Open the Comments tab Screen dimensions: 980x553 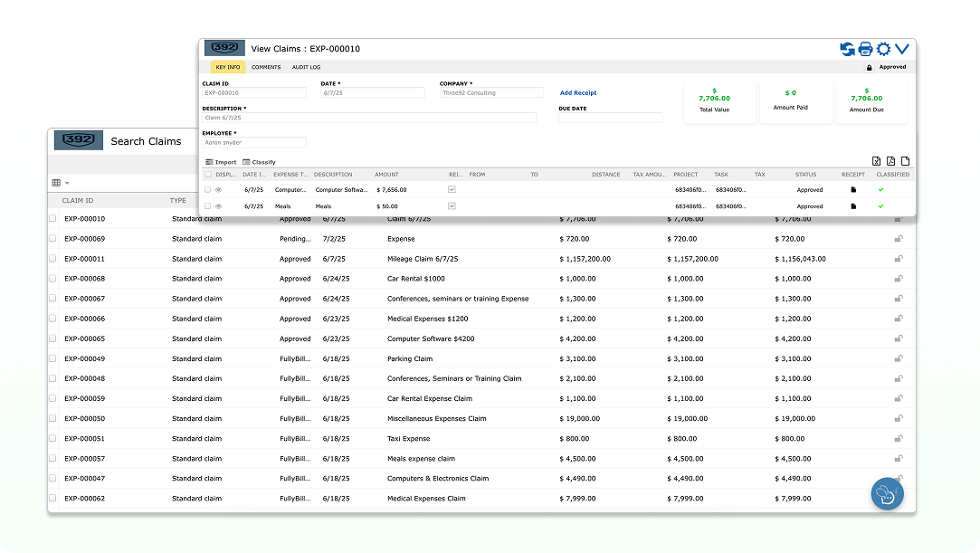[x=266, y=68]
